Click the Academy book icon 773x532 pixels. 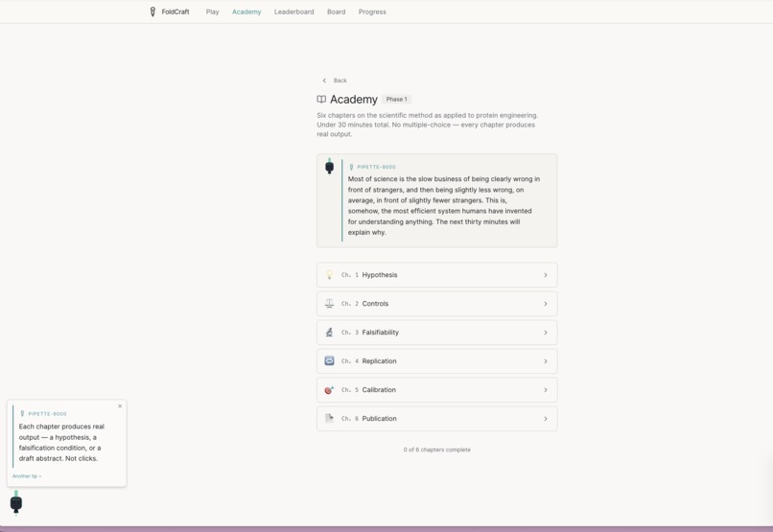pyautogui.click(x=321, y=100)
